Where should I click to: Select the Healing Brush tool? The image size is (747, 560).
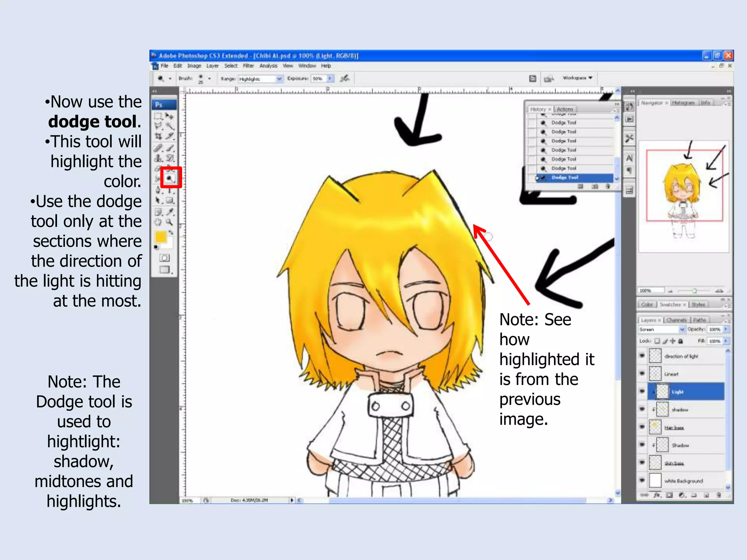click(158, 148)
